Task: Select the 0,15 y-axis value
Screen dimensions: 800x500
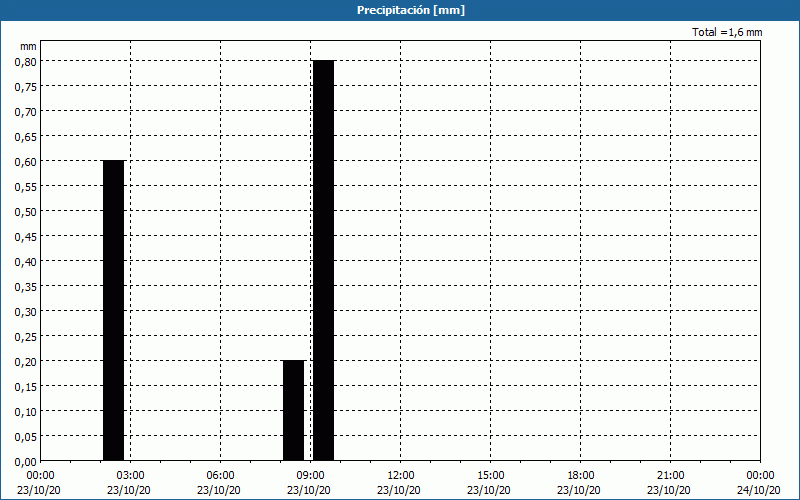Action: pyautogui.click(x=26, y=387)
